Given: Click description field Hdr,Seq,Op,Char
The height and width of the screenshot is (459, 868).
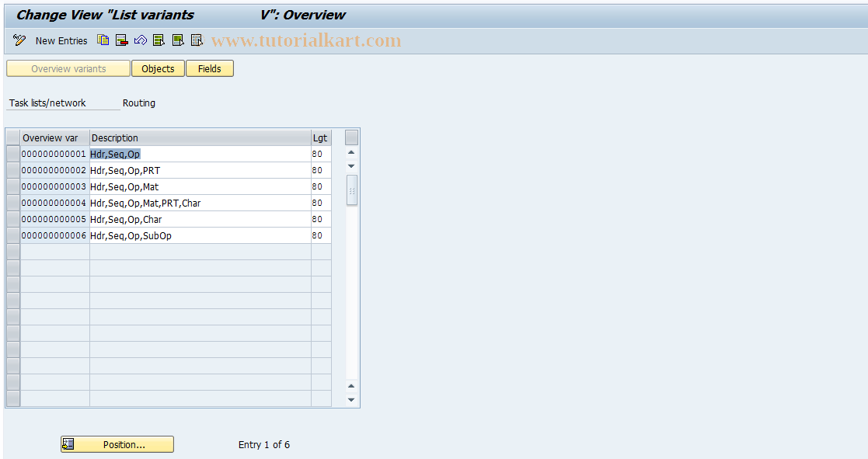Looking at the screenshot, I should pyautogui.click(x=200, y=219).
